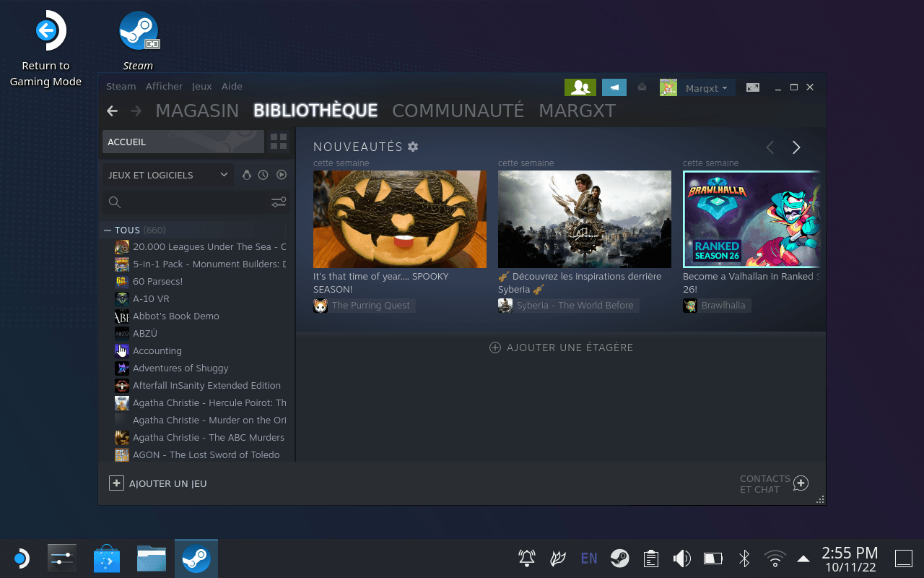Select the ACCUEIL library home button

[183, 142]
